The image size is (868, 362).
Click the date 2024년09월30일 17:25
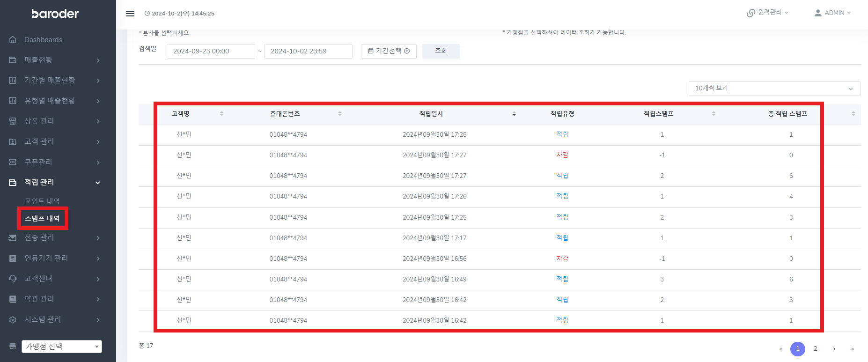tap(434, 217)
